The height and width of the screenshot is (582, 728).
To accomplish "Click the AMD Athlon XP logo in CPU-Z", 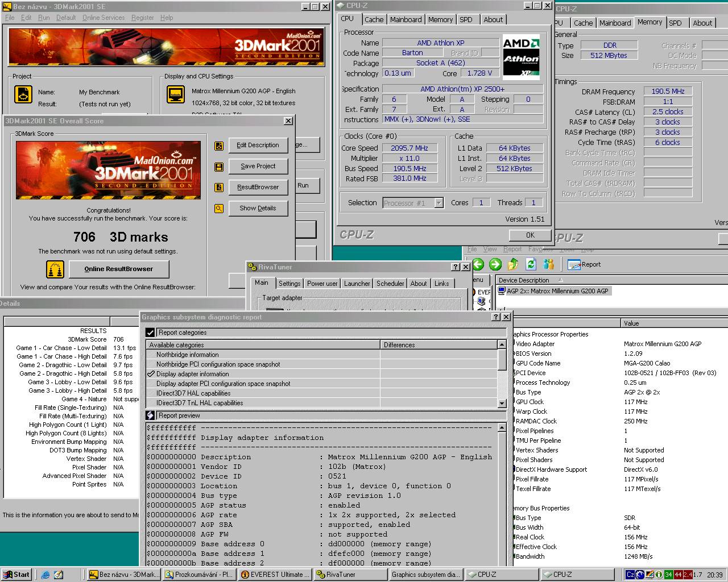I will point(521,58).
